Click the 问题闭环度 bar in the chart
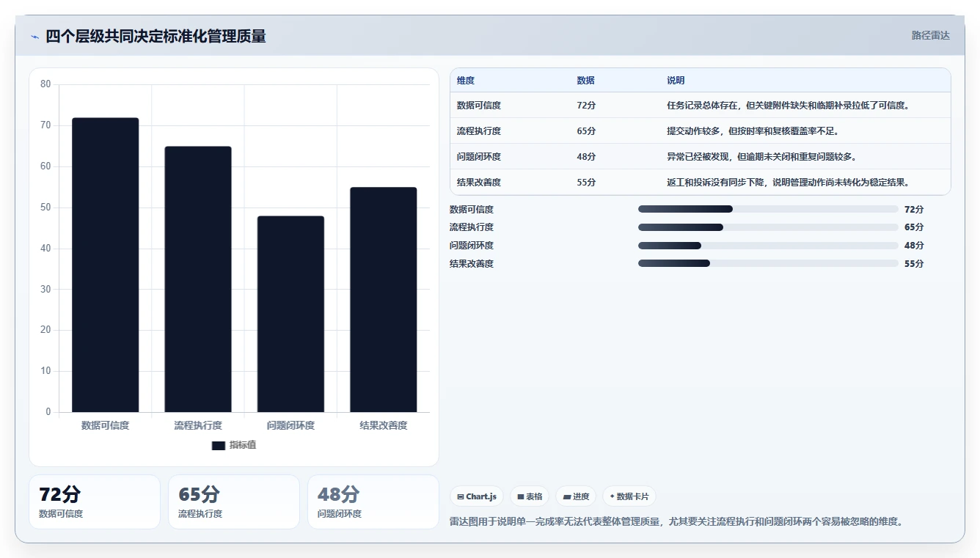The height and width of the screenshot is (558, 980). pos(290,314)
